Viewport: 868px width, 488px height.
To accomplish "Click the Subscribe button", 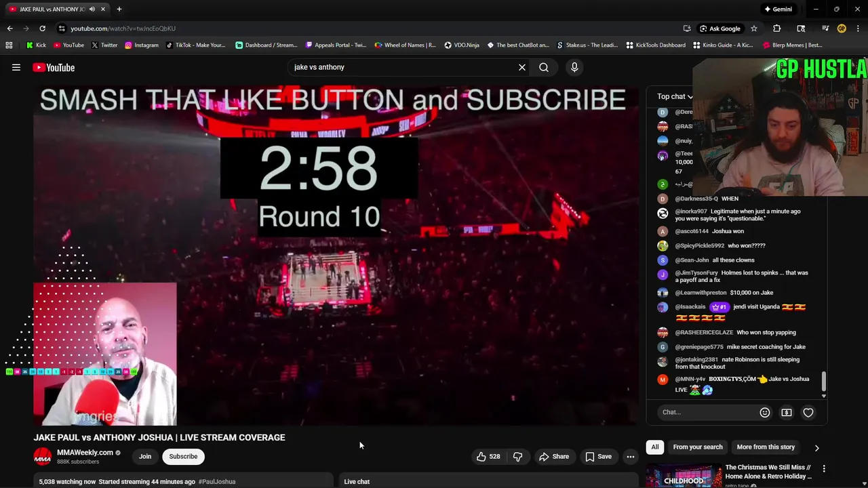I will pyautogui.click(x=183, y=456).
